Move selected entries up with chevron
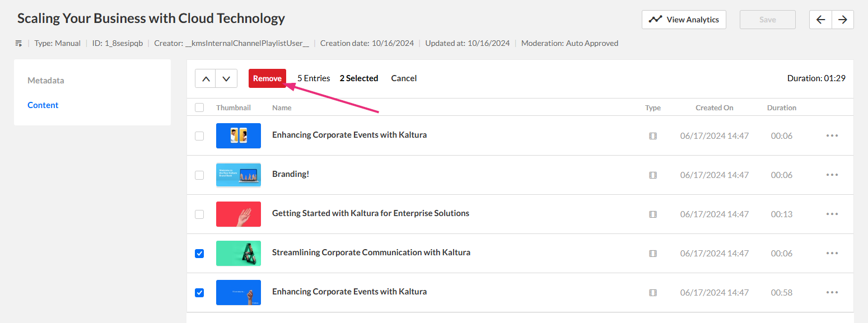Screen dimensions: 868x323 [x=206, y=78]
